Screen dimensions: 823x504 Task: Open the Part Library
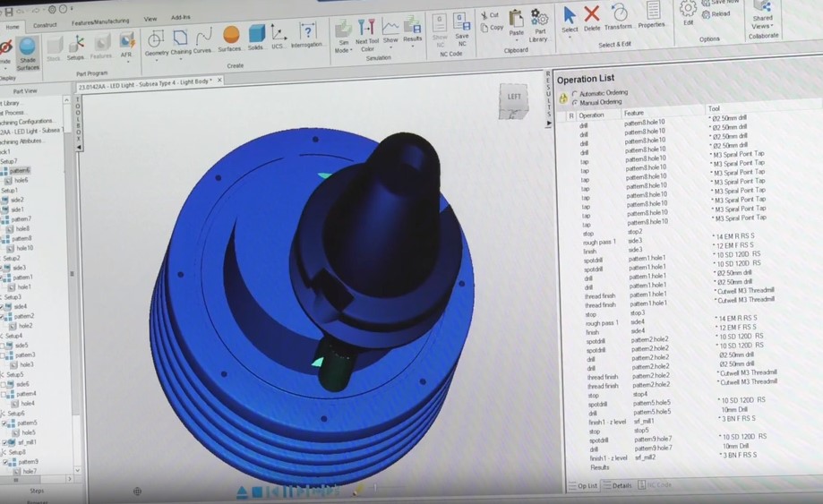pyautogui.click(x=538, y=25)
